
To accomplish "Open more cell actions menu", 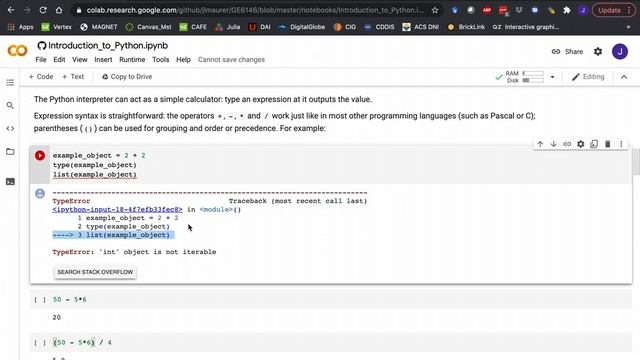I will [x=621, y=144].
